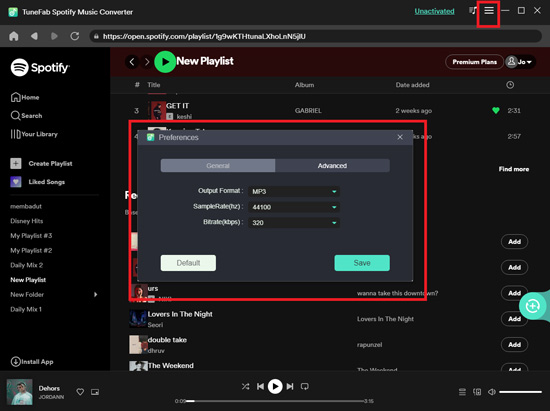The height and width of the screenshot is (411, 550).
Task: Adjust the volume slider
Action: [521, 392]
